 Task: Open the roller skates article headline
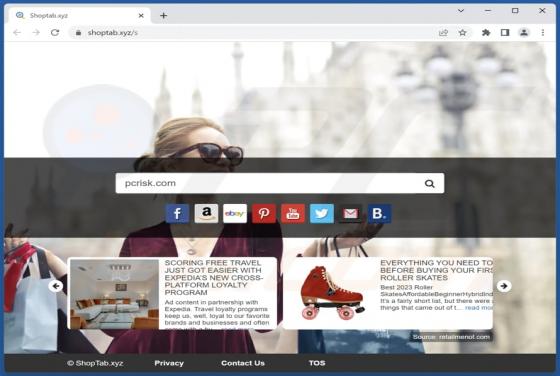[436, 270]
